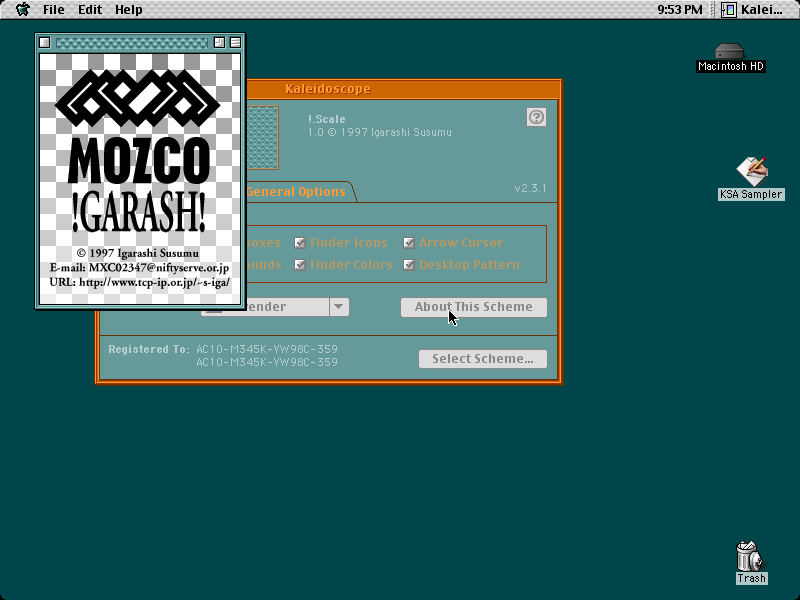
Task: Click the "Registered To:" label
Action: [x=149, y=349]
